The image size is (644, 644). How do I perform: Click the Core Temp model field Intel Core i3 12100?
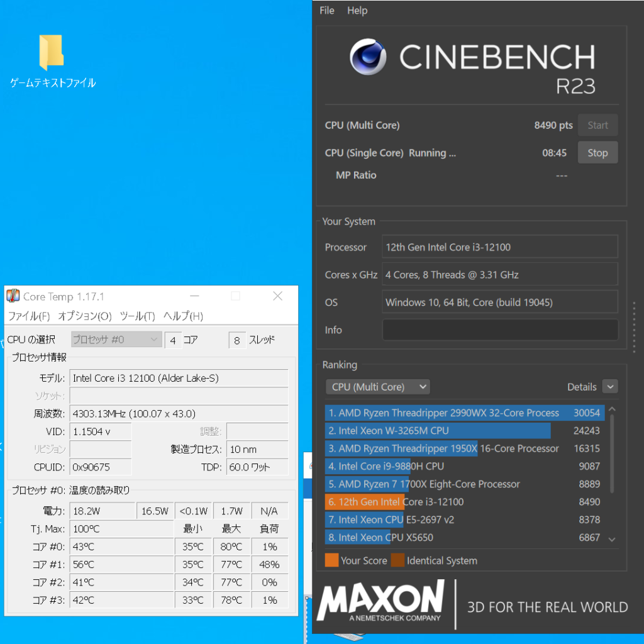point(179,378)
